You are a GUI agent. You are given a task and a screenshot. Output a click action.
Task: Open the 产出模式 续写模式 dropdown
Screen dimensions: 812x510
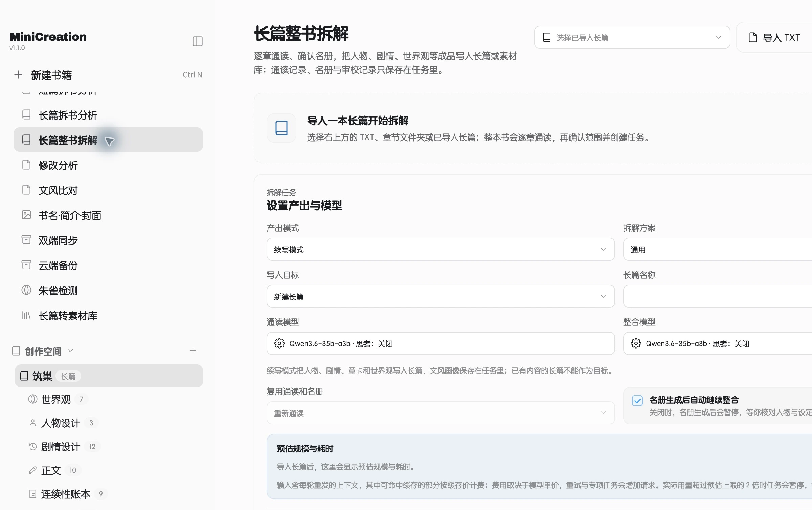(x=441, y=250)
